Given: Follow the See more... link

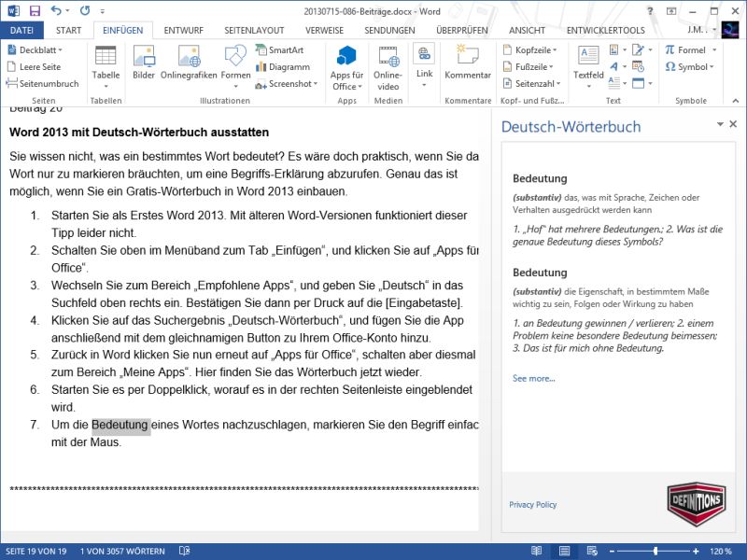Looking at the screenshot, I should coord(533,379).
